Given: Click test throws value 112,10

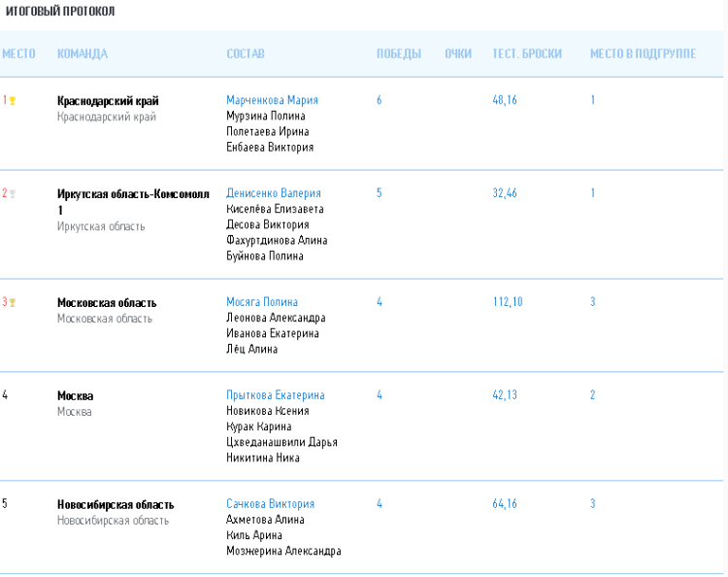Looking at the screenshot, I should 508,302.
